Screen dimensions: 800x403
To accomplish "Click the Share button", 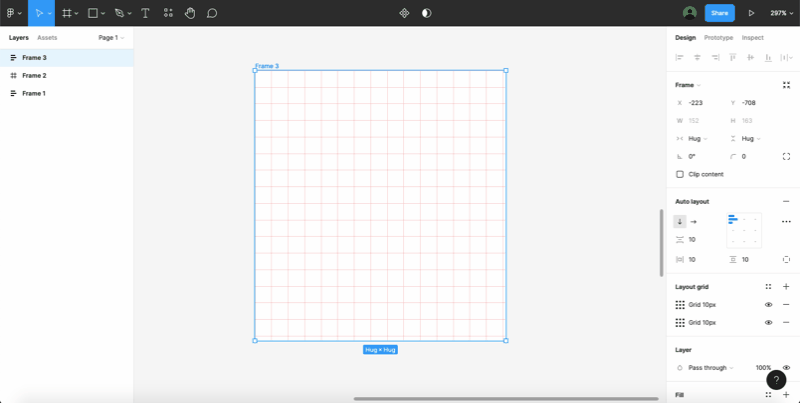I will coord(719,13).
